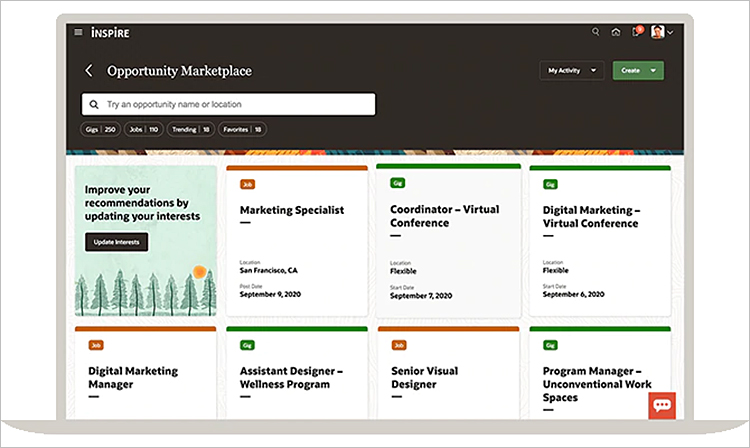Image resolution: width=750 pixels, height=448 pixels.
Task: Open notifications flag icon with red badge
Action: point(637,31)
